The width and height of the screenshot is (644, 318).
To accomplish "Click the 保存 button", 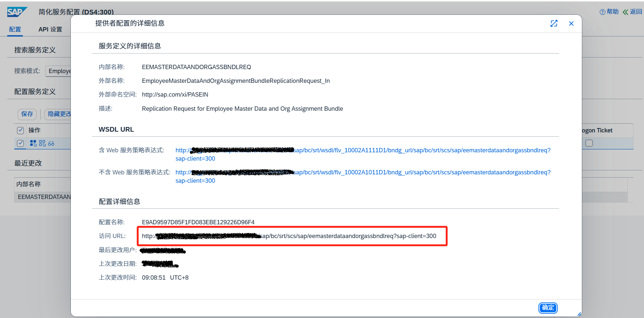I will pyautogui.click(x=27, y=114).
